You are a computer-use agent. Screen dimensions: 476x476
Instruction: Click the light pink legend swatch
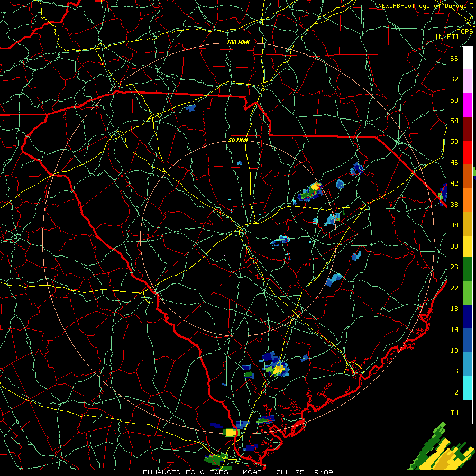pyautogui.click(x=467, y=81)
